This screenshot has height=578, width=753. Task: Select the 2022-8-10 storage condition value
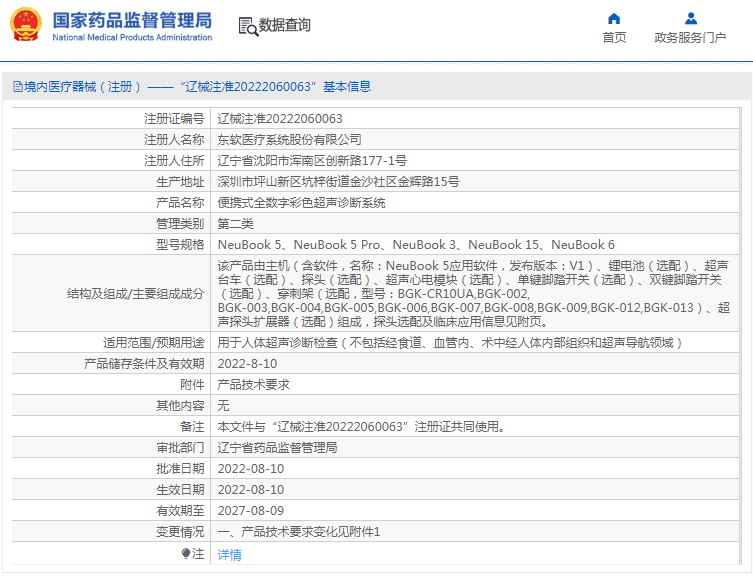coord(247,364)
